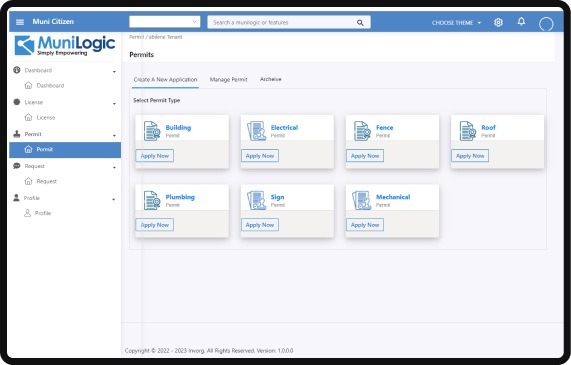571x365 pixels.
Task: Open the notifications bell icon
Action: click(521, 21)
